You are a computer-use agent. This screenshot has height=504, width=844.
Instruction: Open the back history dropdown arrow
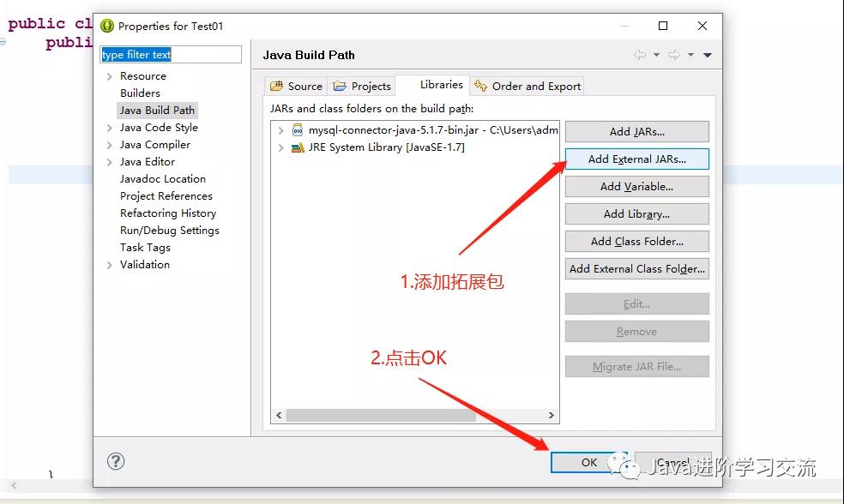pos(656,55)
